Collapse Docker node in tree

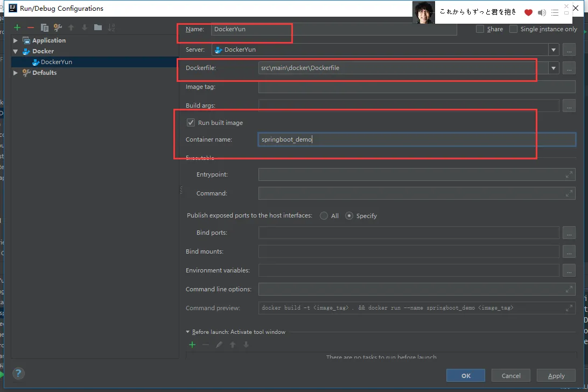(16, 51)
